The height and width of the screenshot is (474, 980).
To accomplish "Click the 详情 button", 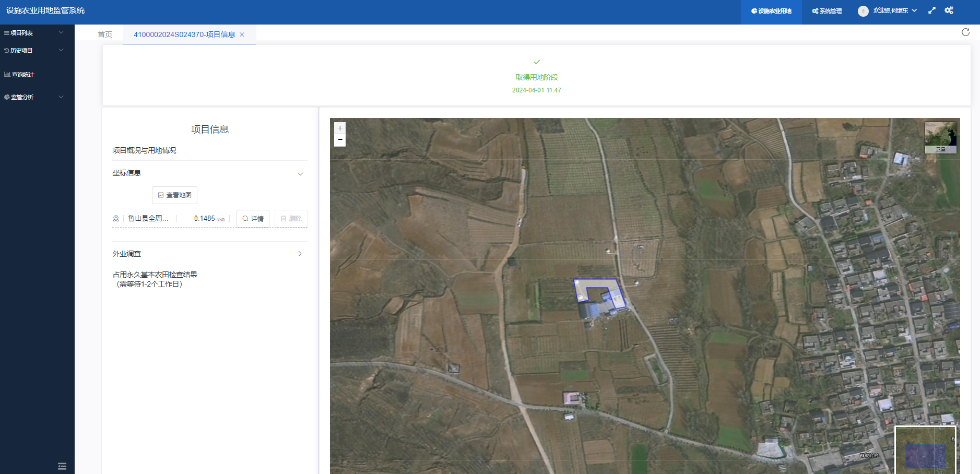I will pyautogui.click(x=253, y=219).
